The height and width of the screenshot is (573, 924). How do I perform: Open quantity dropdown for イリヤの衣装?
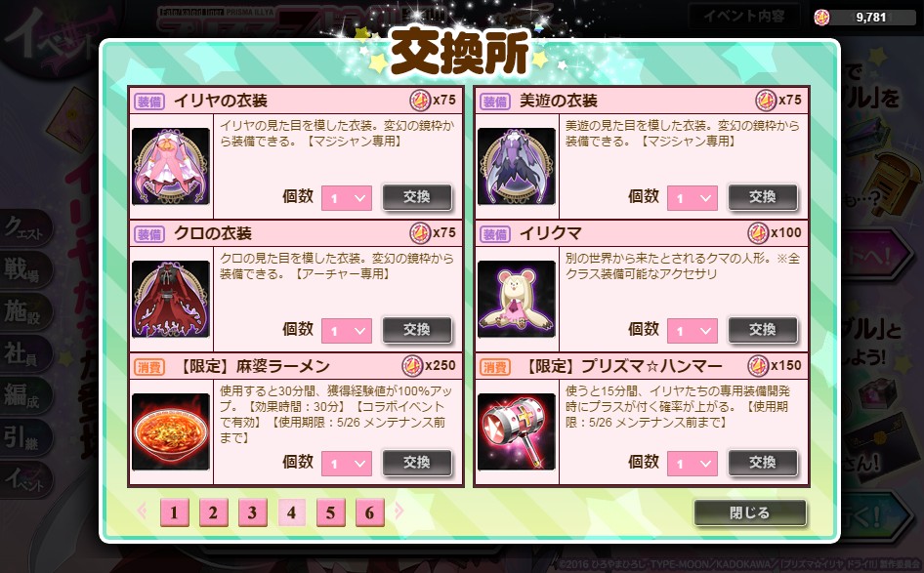click(x=347, y=198)
